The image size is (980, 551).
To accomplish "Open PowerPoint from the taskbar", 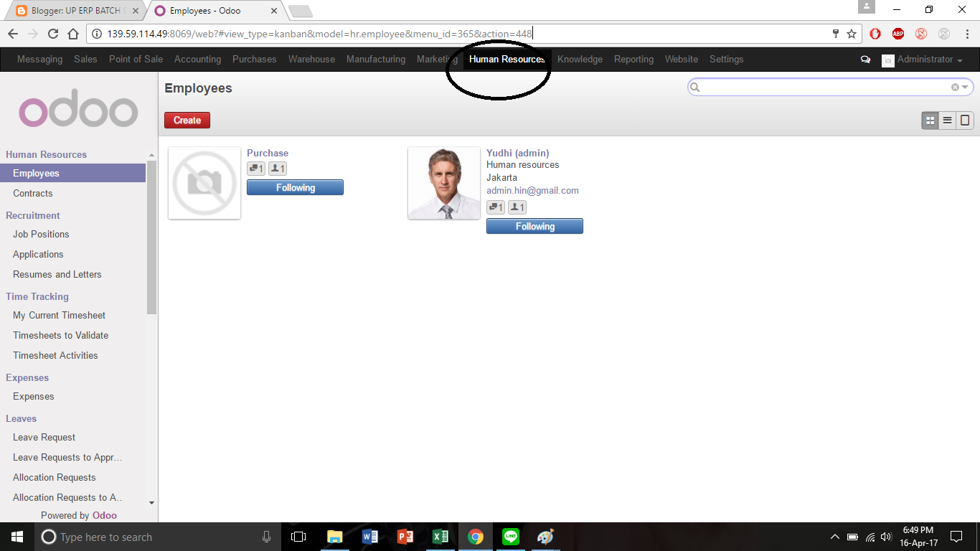I will click(405, 537).
